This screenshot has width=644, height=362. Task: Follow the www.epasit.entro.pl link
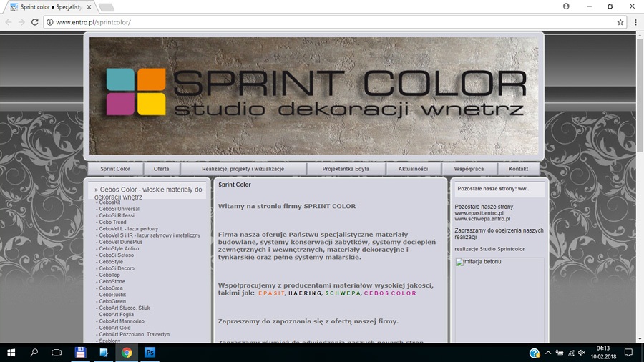tap(479, 213)
